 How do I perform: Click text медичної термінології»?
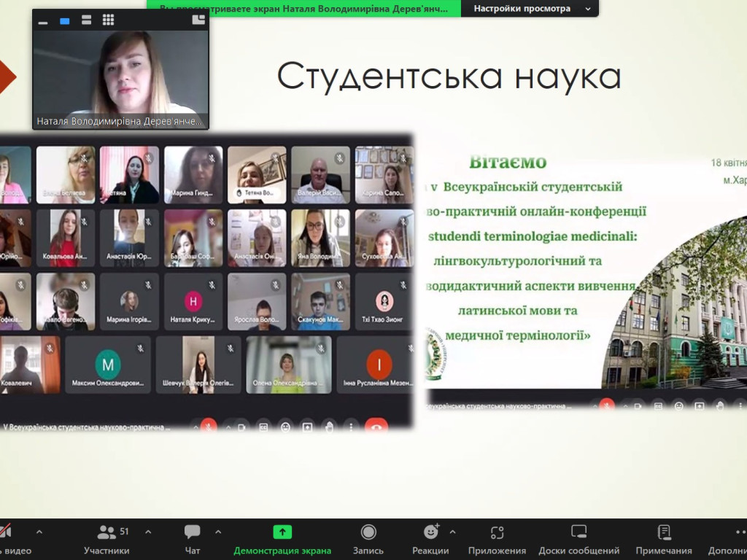(518, 335)
